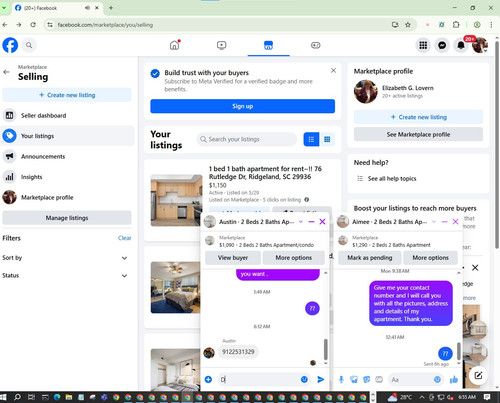Click the Sign up button
Screen dimensions: 500x403
[x=243, y=106]
